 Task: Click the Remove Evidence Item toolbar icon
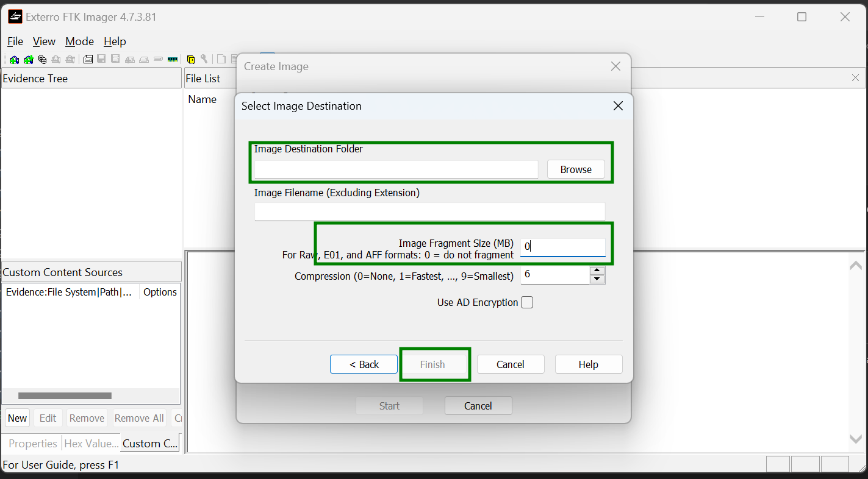click(56, 59)
